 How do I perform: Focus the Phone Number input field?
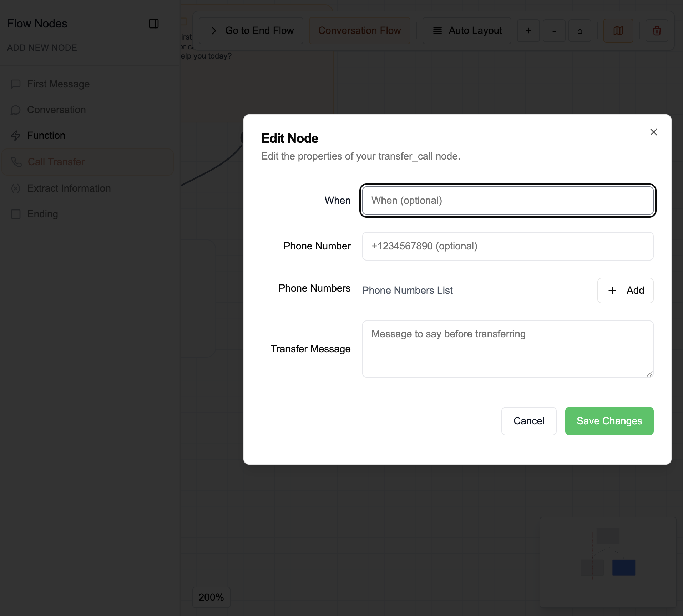[x=507, y=246]
